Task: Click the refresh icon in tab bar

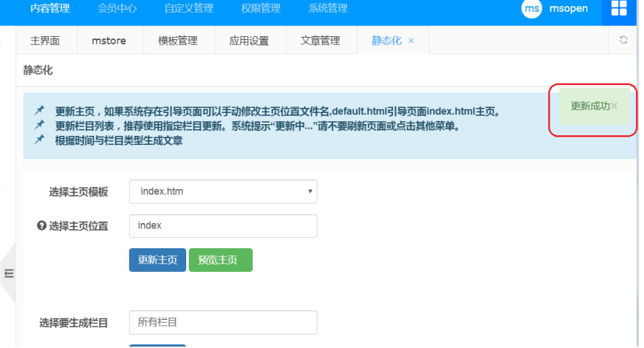Action: [x=623, y=40]
